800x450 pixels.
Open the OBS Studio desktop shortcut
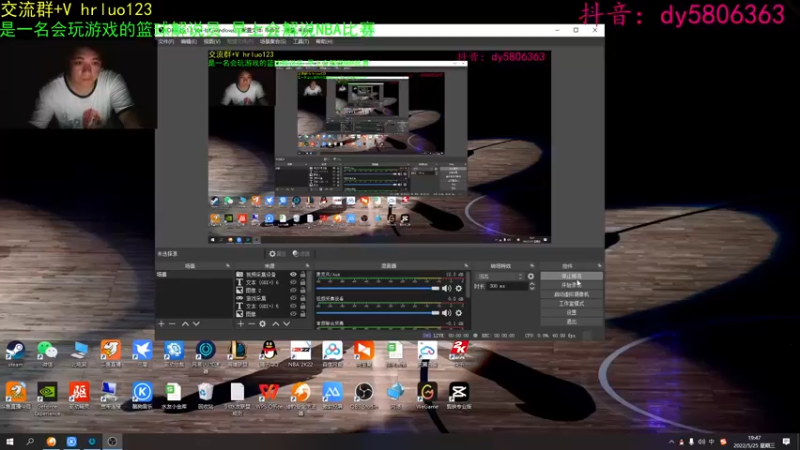(364, 396)
